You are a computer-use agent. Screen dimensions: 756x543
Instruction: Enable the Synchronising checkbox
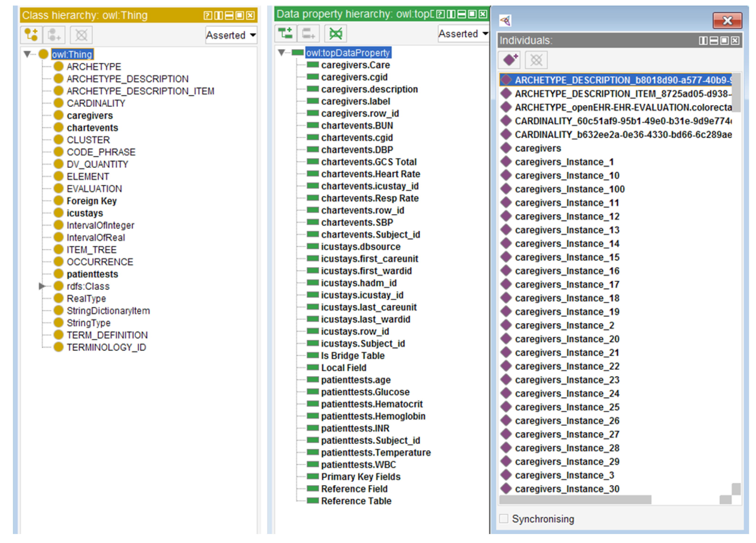504,518
